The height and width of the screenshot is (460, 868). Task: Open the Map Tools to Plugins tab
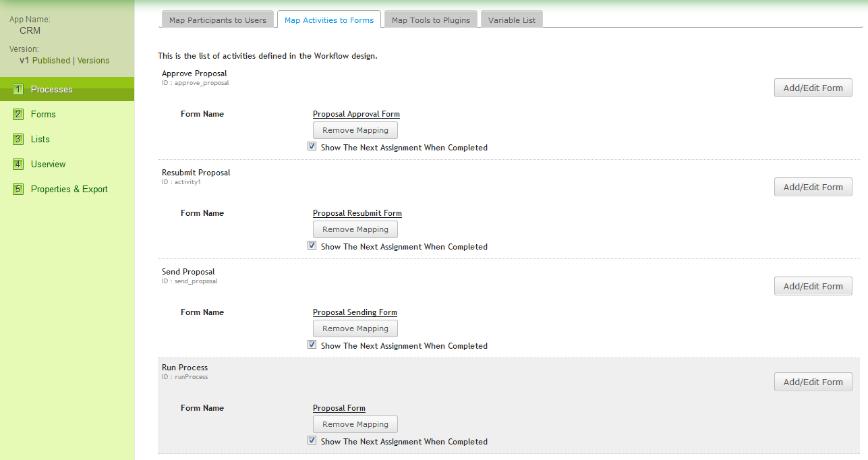(431, 20)
